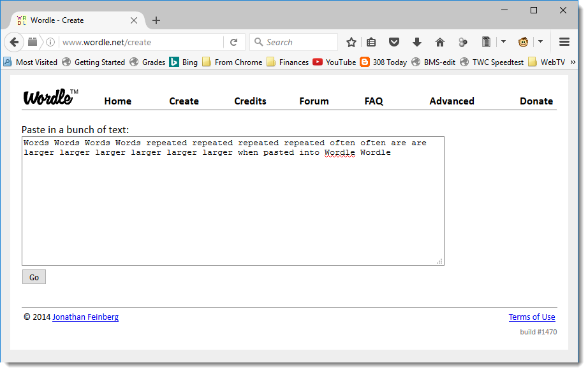Viewport: 588px width, 372px height.
Task: Open the BMS-edit bookmark
Action: (433, 62)
